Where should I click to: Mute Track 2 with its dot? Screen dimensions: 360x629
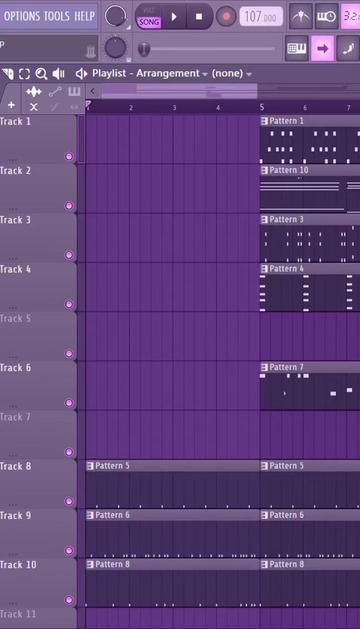(x=69, y=206)
